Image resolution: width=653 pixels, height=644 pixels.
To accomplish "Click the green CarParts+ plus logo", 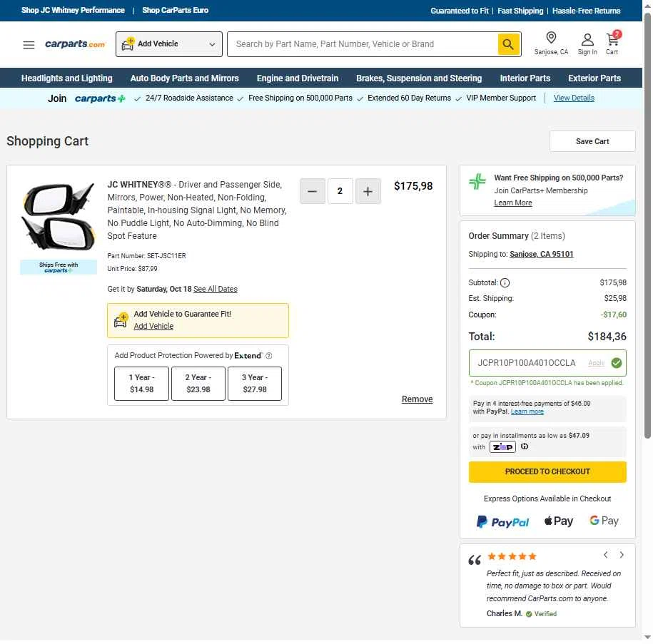I will pyautogui.click(x=477, y=181).
